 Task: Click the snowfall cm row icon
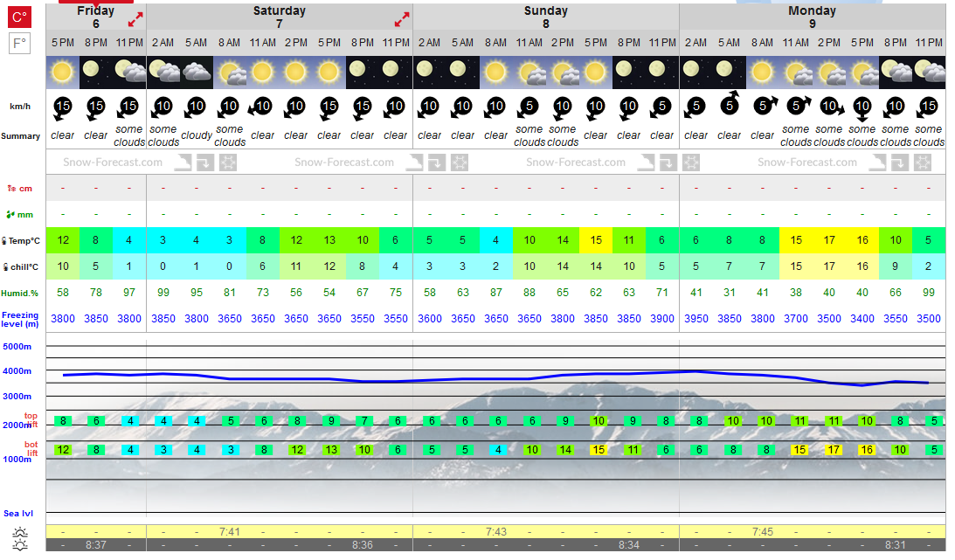(x=11, y=189)
